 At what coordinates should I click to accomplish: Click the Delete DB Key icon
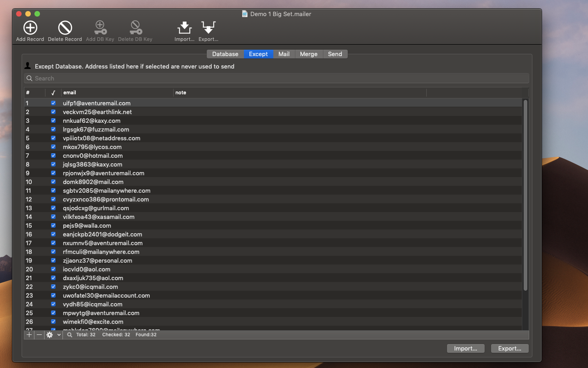(135, 28)
